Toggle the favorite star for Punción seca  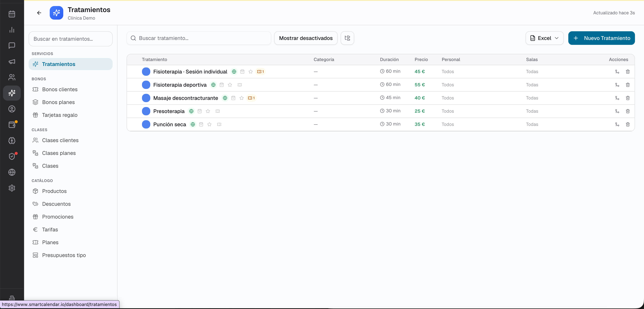210,124
